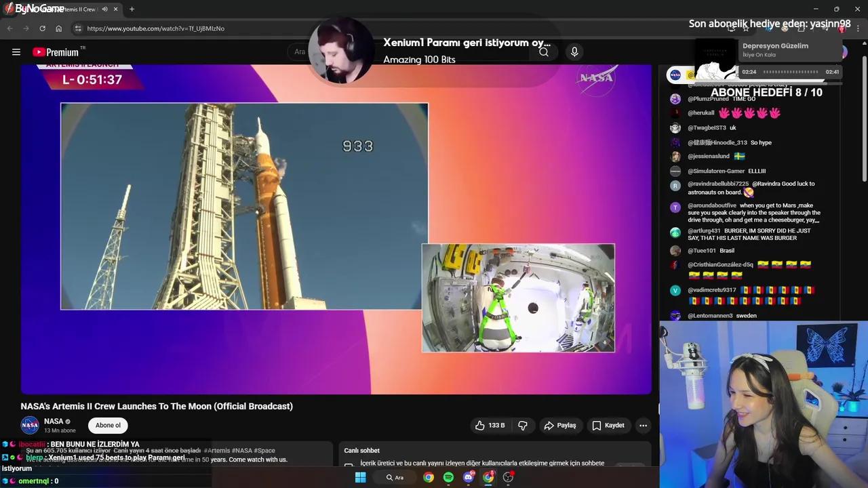This screenshot has width=868, height=488.
Task: Open the YouTube guide hamburger menu
Action: [x=16, y=52]
